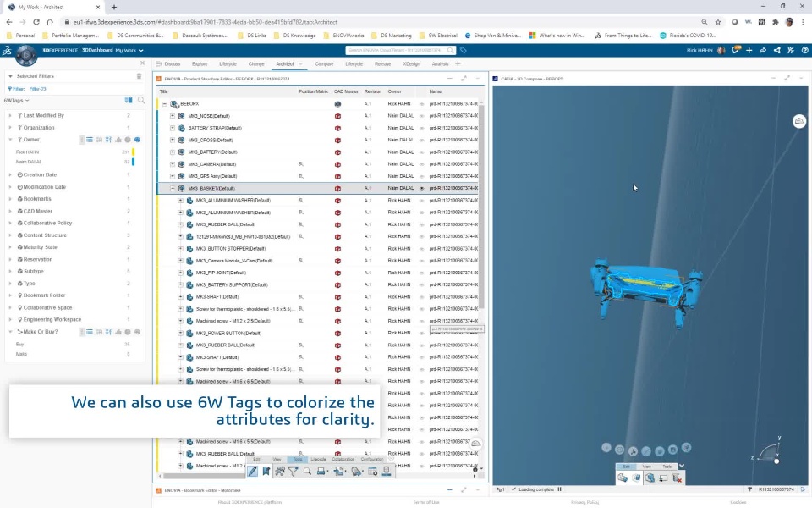Expand the MK3_NOSE tree node

[x=173, y=116]
